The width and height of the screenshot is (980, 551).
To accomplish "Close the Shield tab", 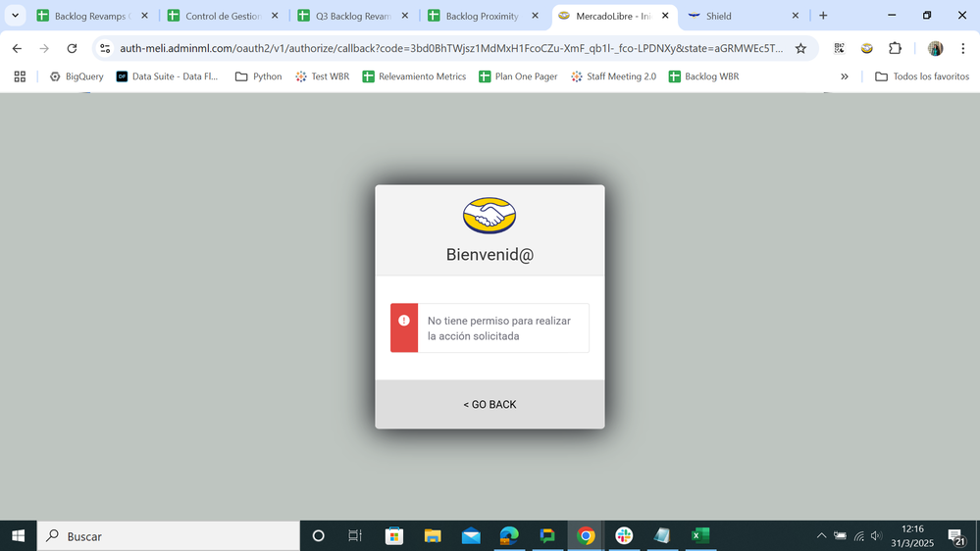I will point(795,16).
